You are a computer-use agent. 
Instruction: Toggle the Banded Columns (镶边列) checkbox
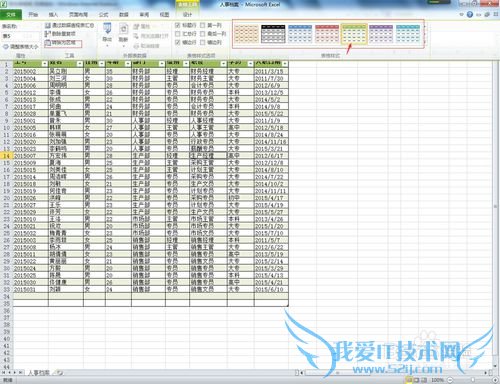(x=203, y=42)
